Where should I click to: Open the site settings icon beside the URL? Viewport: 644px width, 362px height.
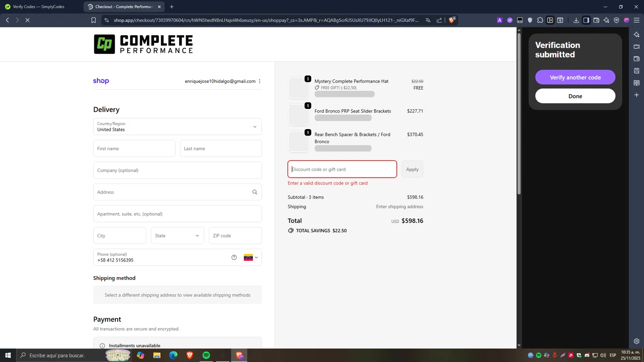click(106, 20)
